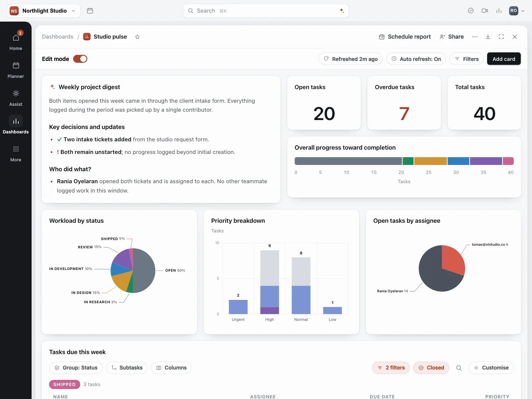
Task: Download the dashboard with the download icon
Action: click(488, 37)
